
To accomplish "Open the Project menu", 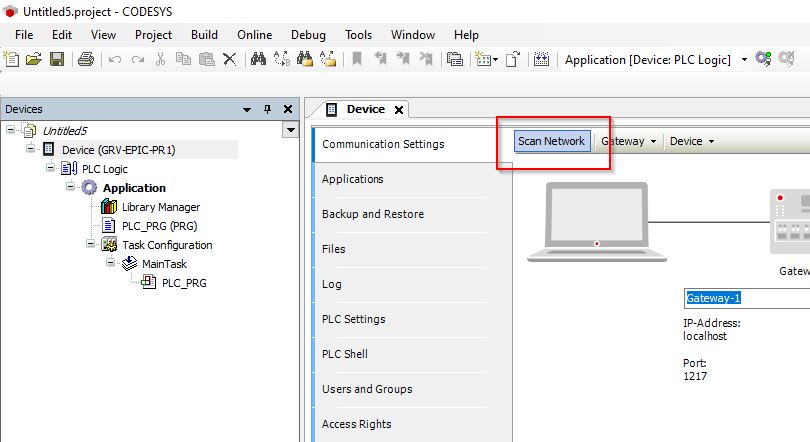I will (x=153, y=35).
